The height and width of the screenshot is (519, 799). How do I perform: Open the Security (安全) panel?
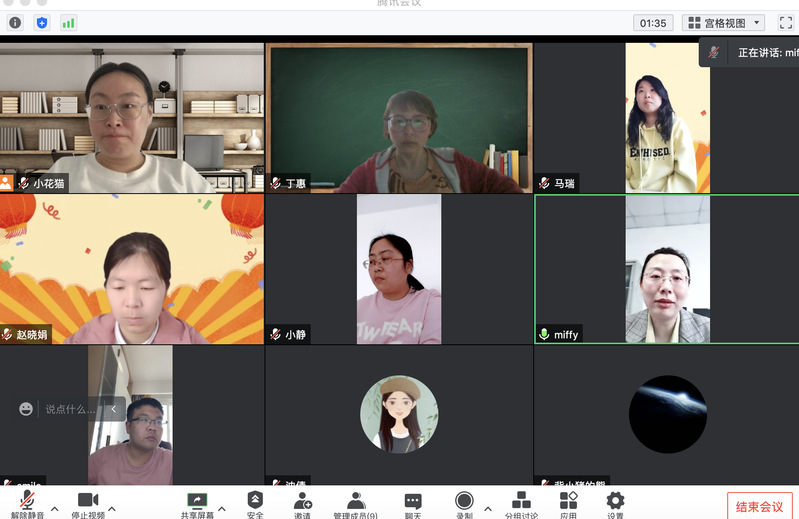tap(255, 504)
